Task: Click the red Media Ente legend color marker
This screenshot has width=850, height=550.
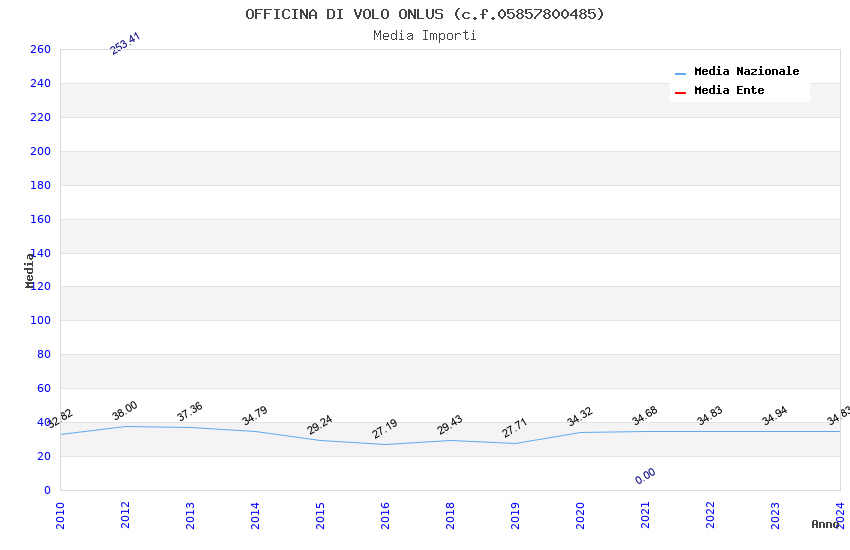Action: click(680, 93)
